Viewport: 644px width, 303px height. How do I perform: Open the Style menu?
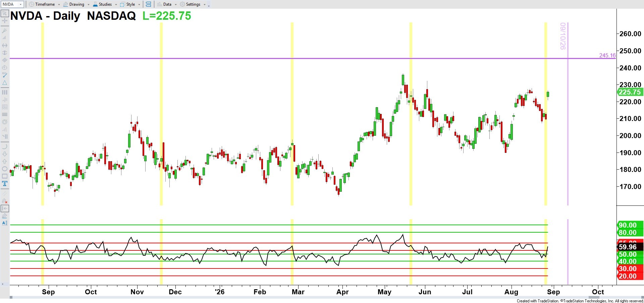tap(128, 4)
